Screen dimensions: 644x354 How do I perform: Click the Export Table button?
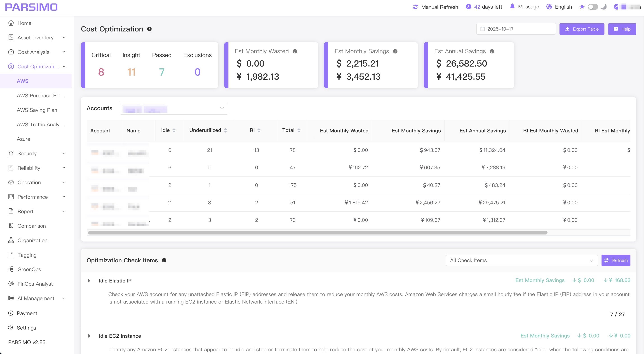[581, 29]
